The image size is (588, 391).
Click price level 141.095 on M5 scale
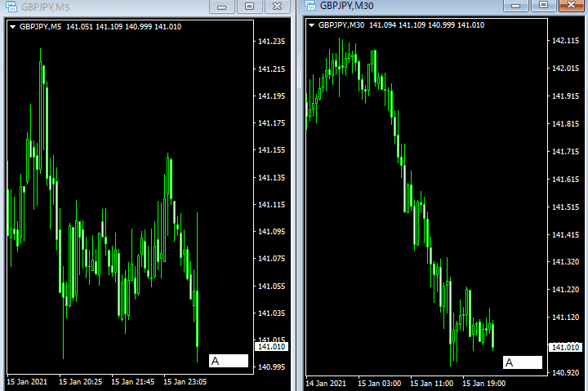(271, 232)
